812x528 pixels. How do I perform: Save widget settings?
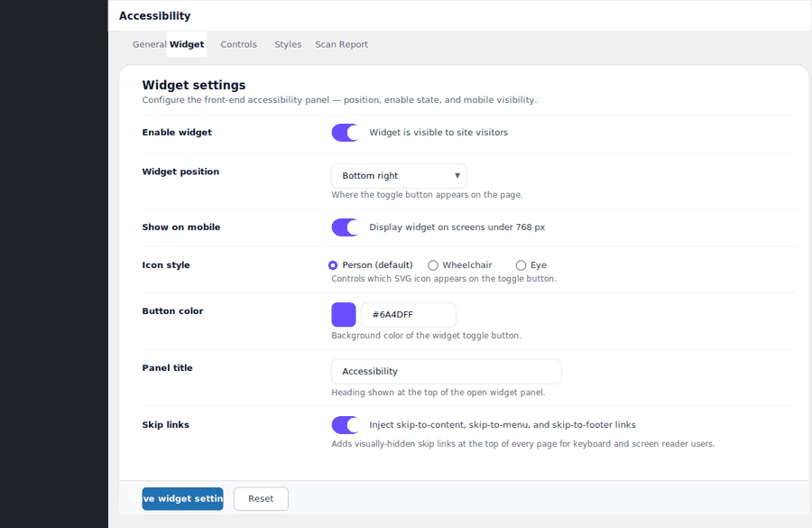pos(183,498)
